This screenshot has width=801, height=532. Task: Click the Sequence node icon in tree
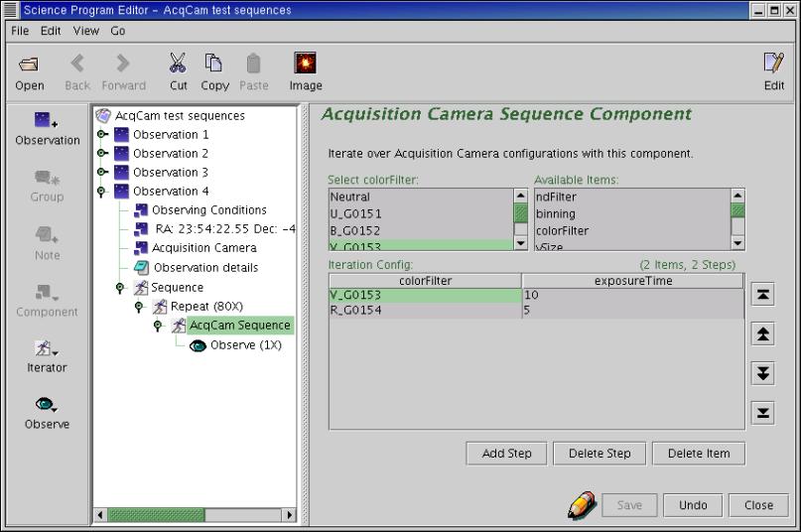point(141,287)
